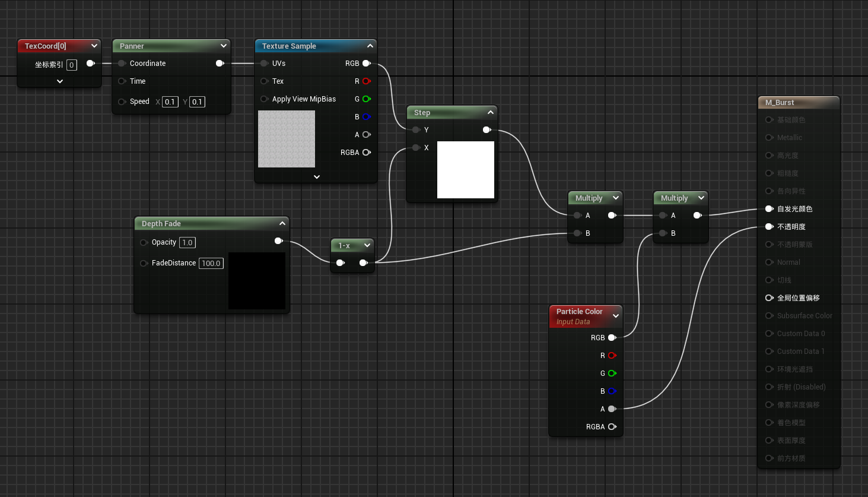
Task: Expand the first Multiply node chevron
Action: (615, 198)
